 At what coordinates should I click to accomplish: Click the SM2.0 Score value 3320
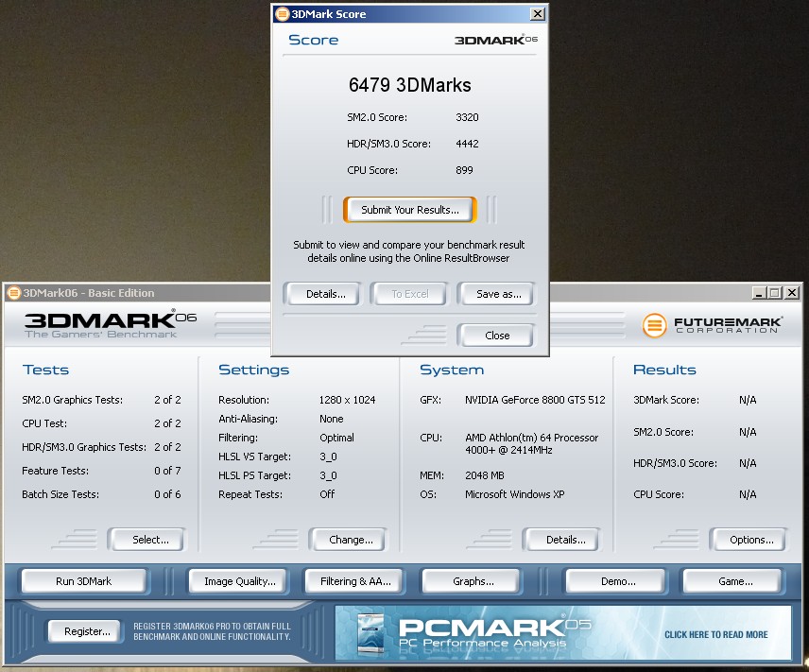pyautogui.click(x=467, y=117)
